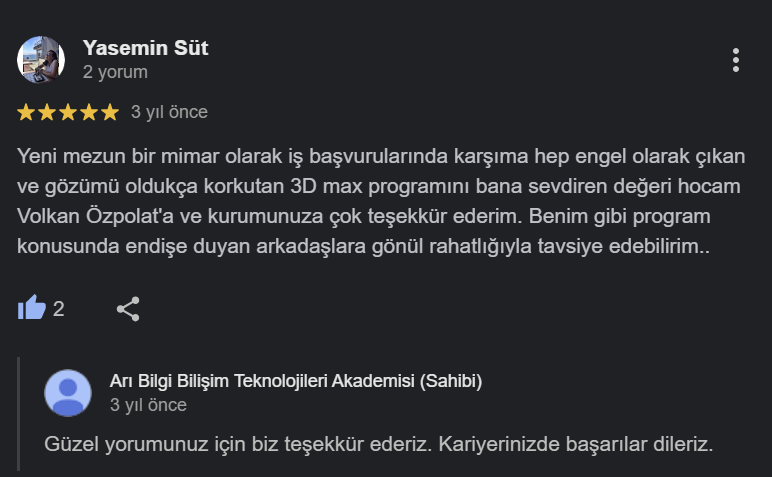This screenshot has width=772, height=477.
Task: Click the second rating star
Action: [48, 112]
